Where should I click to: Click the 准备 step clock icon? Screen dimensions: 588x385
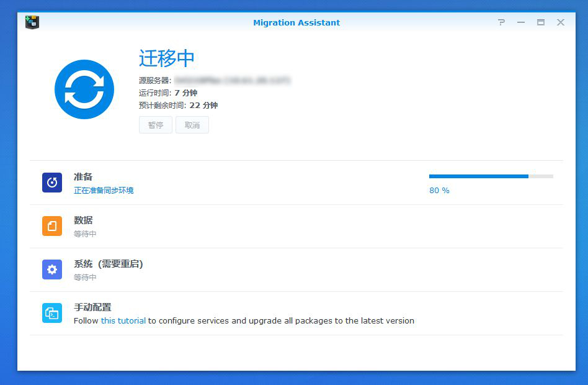(51, 183)
